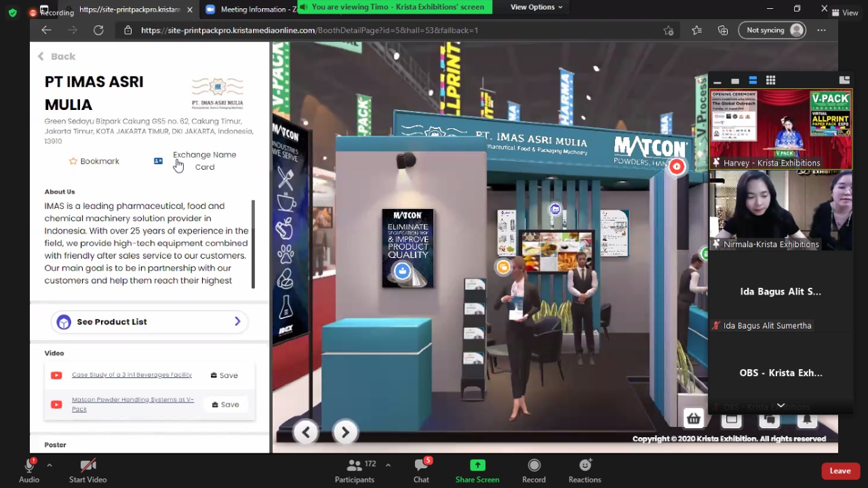Start recording with Record button
Screen dimensions: 868x488
point(534,470)
